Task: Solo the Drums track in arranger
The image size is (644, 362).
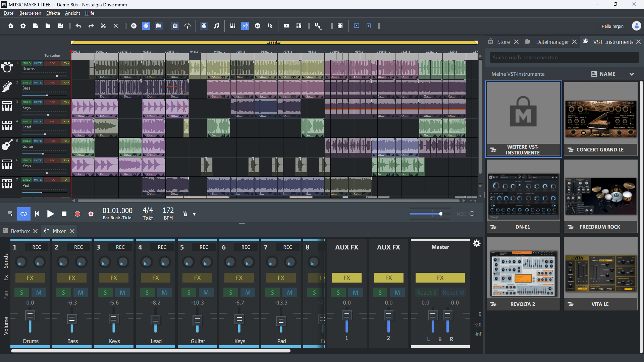Action: 27,63
